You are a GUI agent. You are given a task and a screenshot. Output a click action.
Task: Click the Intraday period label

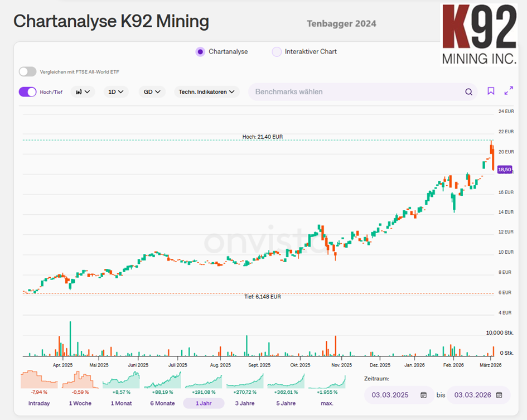point(39,403)
